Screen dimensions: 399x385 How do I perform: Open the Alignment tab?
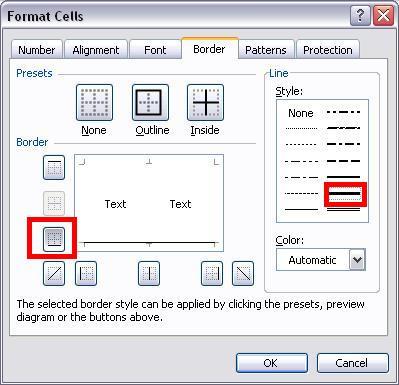[x=96, y=50]
